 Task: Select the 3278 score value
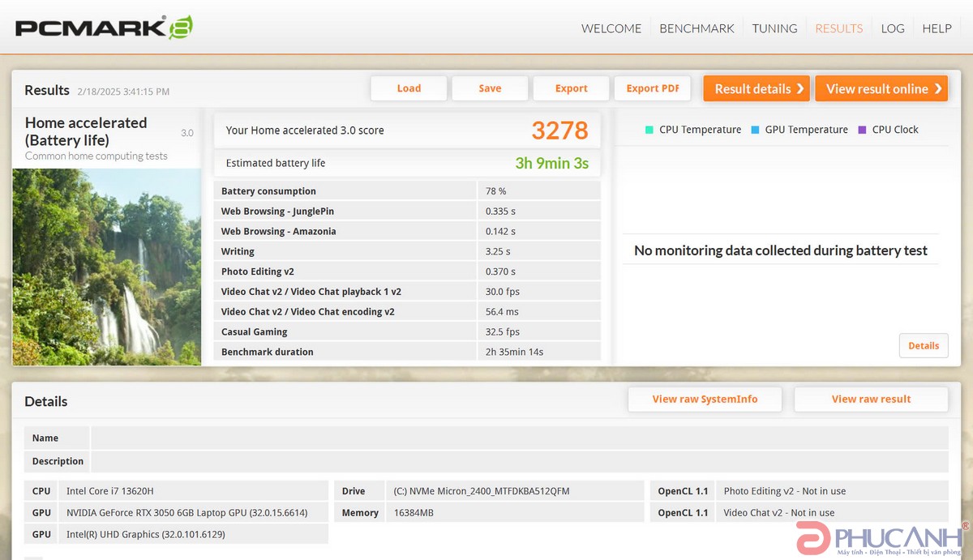point(560,130)
